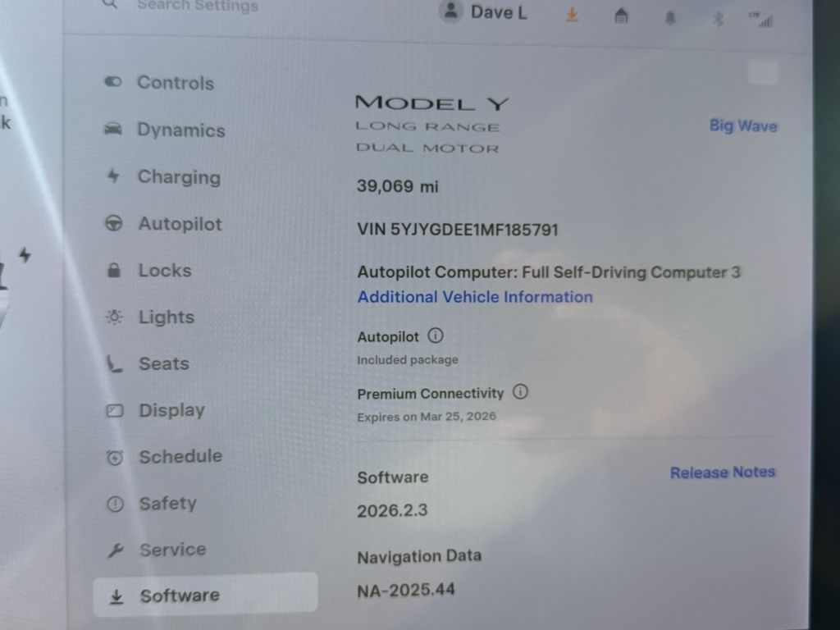Open the notifications bell icon
The height and width of the screenshot is (630, 840).
pyautogui.click(x=670, y=18)
